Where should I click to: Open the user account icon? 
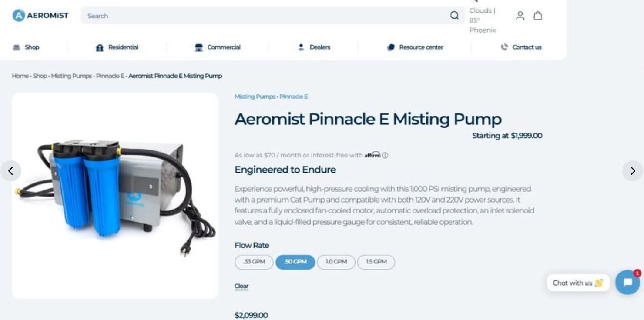(520, 16)
